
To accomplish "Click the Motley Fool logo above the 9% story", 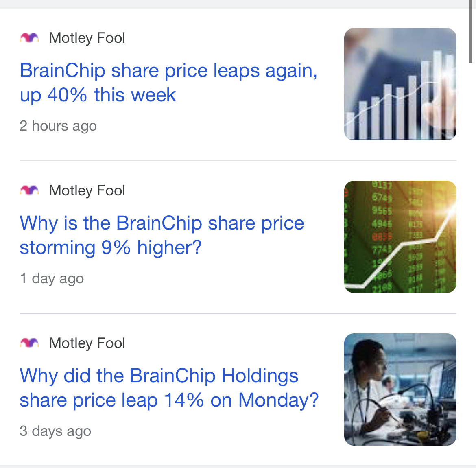I will coord(29,190).
